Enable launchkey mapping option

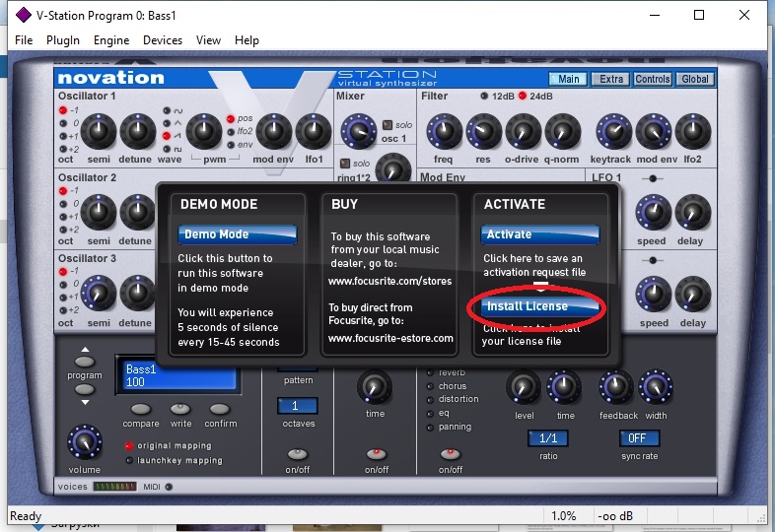point(129,460)
